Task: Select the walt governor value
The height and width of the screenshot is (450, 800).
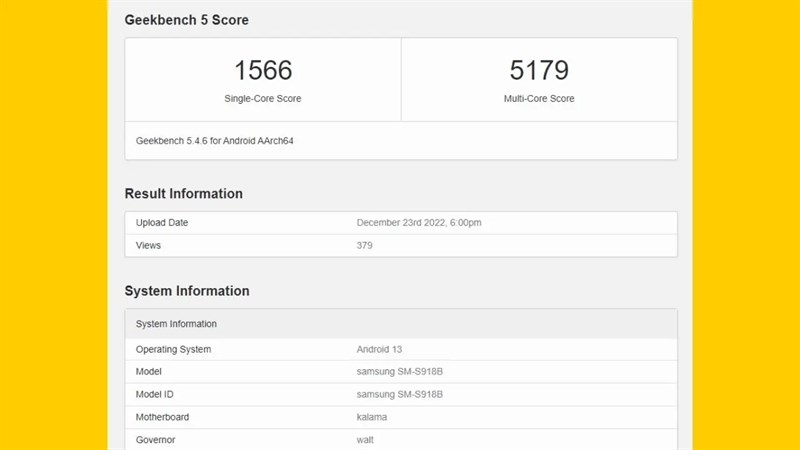Action: point(365,440)
